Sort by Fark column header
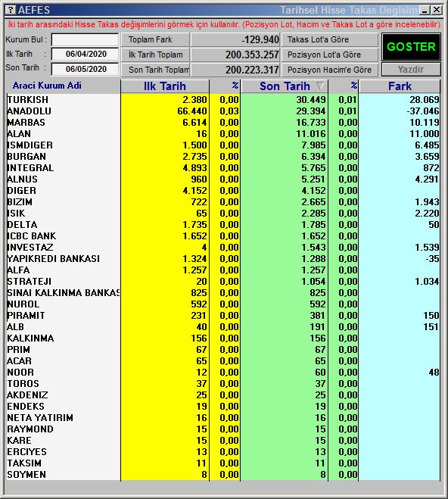Viewport: 448px width, 499px height. tap(400, 86)
